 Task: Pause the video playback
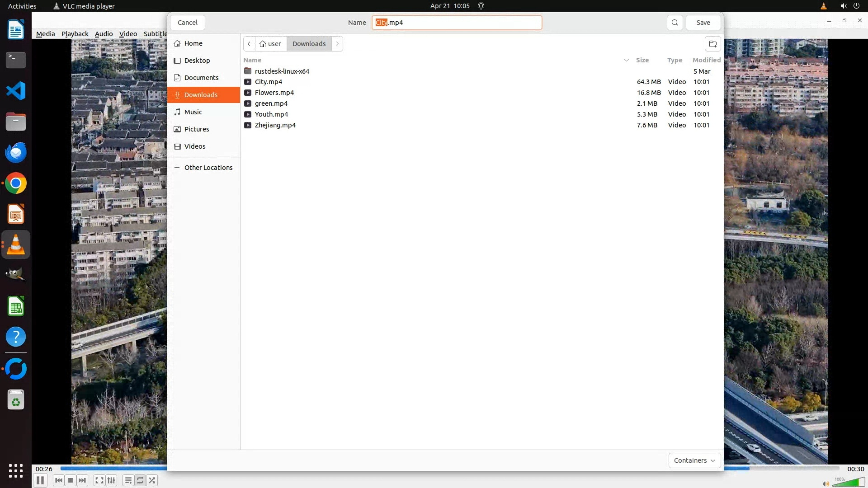click(40, 480)
